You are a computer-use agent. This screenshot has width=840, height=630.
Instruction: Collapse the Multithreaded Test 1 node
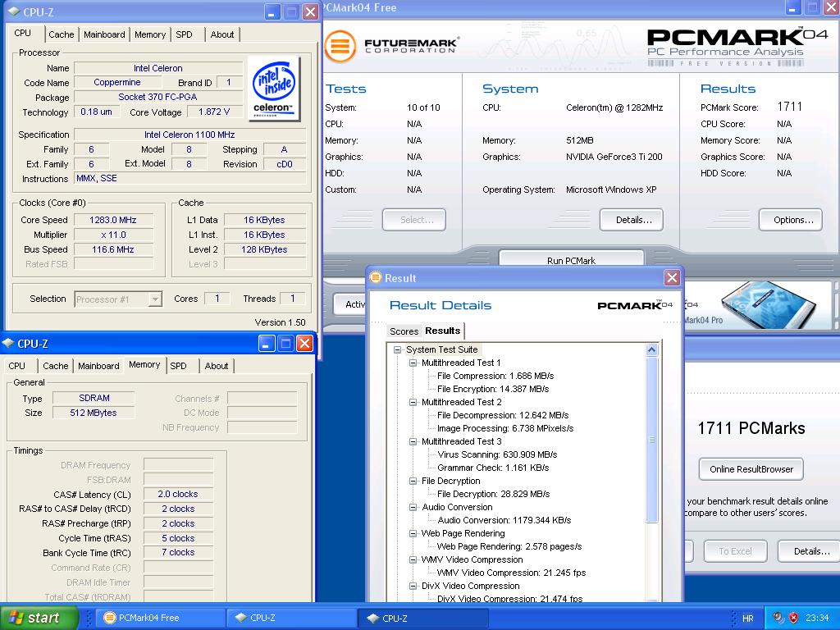click(413, 363)
